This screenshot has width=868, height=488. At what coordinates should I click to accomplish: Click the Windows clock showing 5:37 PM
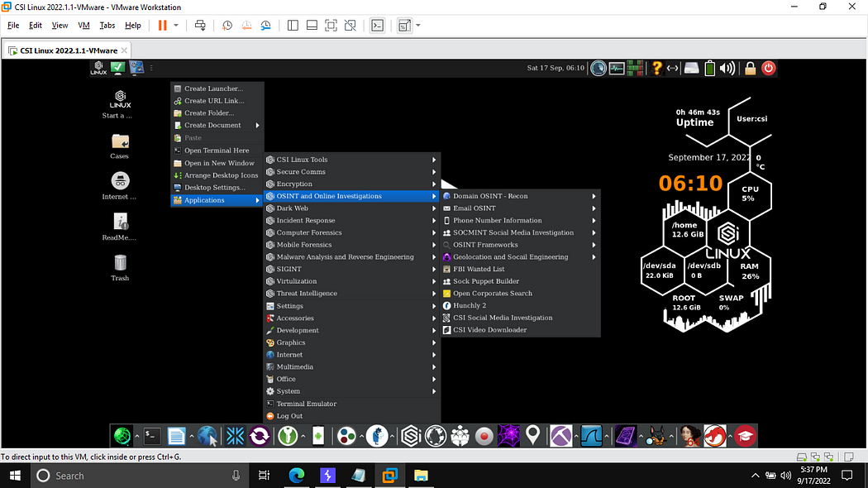pyautogui.click(x=813, y=476)
